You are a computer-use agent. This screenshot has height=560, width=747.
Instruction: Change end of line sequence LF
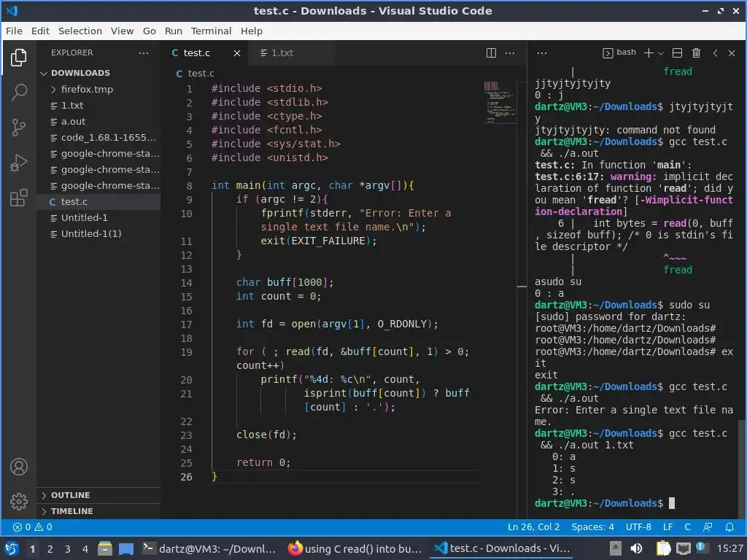(x=668, y=527)
